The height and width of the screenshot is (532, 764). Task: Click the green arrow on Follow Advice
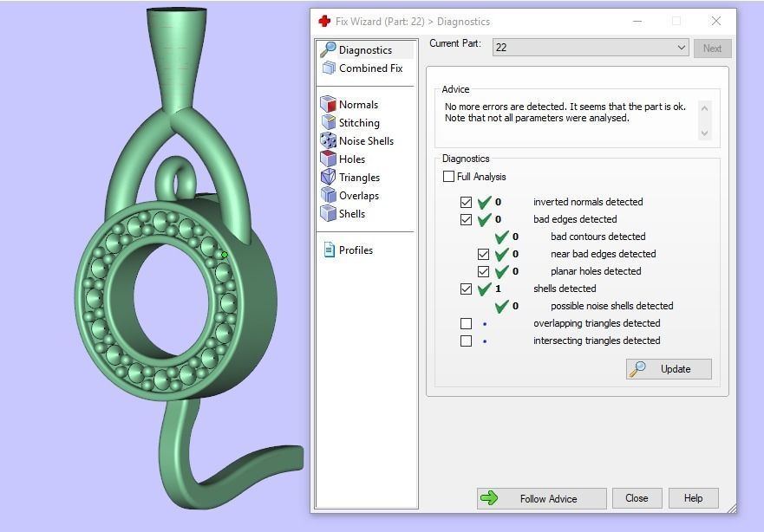pos(489,498)
